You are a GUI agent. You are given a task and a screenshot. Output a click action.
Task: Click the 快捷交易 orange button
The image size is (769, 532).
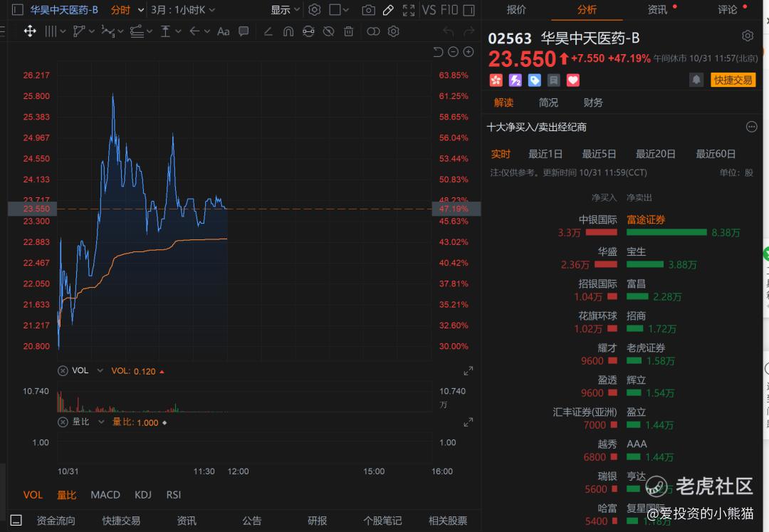(x=733, y=80)
